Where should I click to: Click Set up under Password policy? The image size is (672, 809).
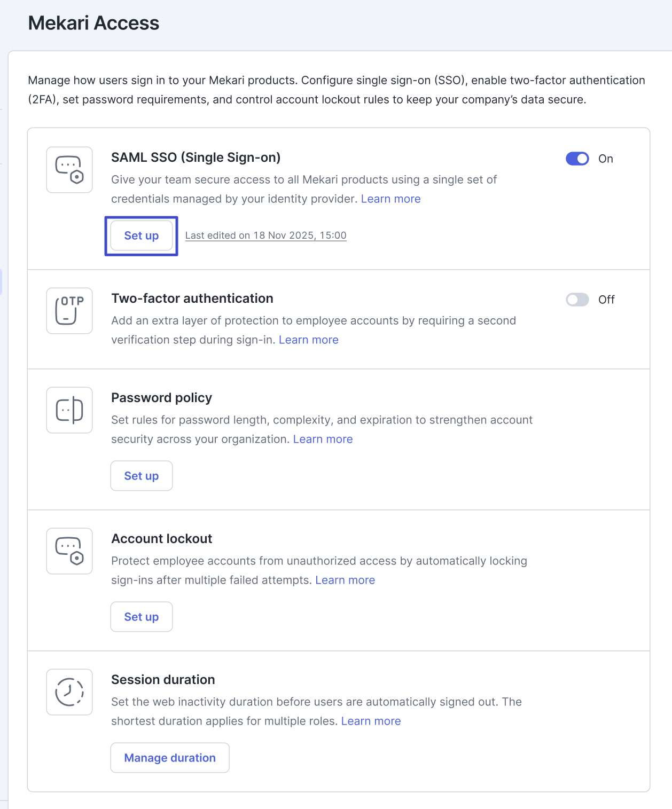(142, 476)
